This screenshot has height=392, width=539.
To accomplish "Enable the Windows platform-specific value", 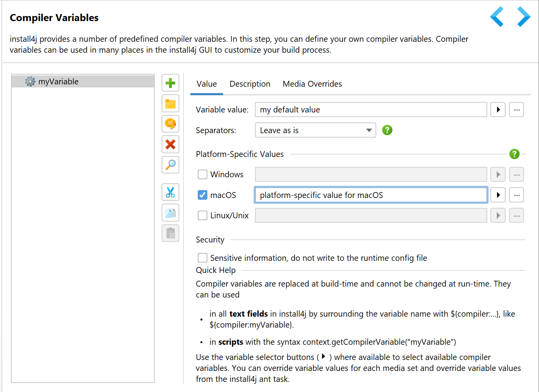I will (x=202, y=175).
